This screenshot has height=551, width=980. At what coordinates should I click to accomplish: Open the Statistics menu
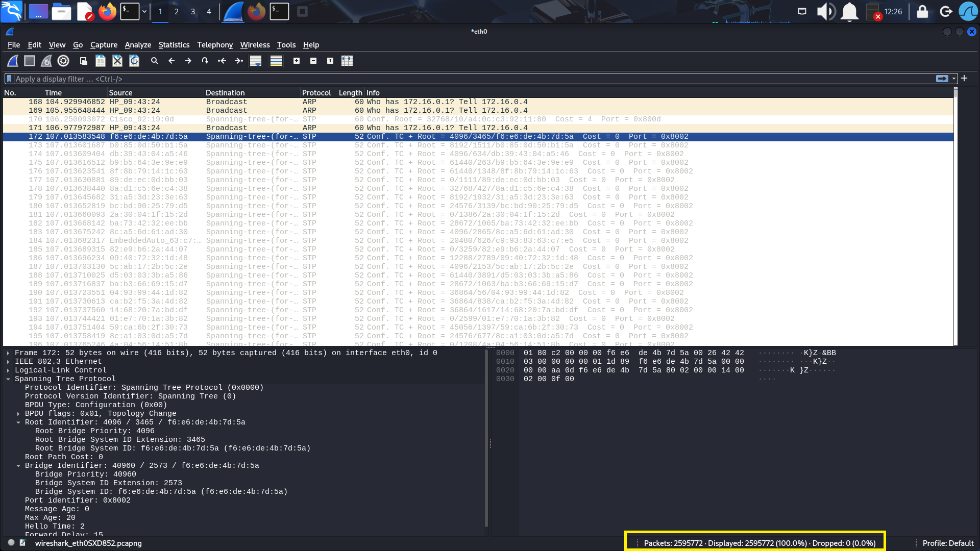click(x=174, y=45)
